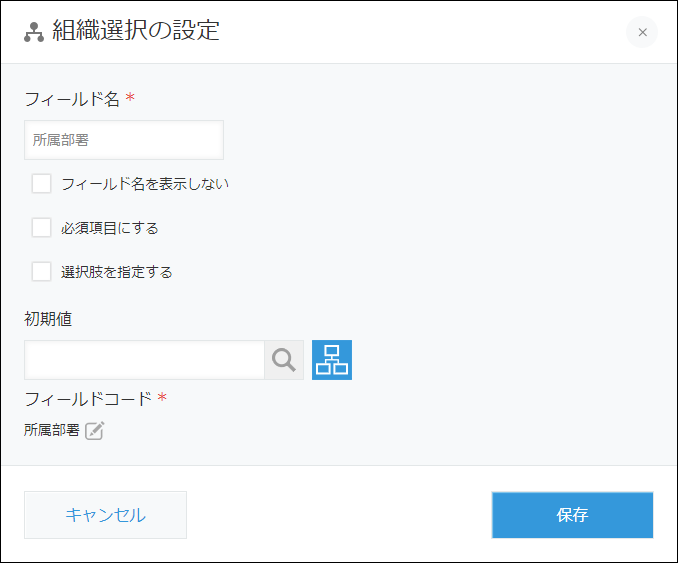
Task: Click the organization icon in the dialog title
Action: [x=34, y=32]
